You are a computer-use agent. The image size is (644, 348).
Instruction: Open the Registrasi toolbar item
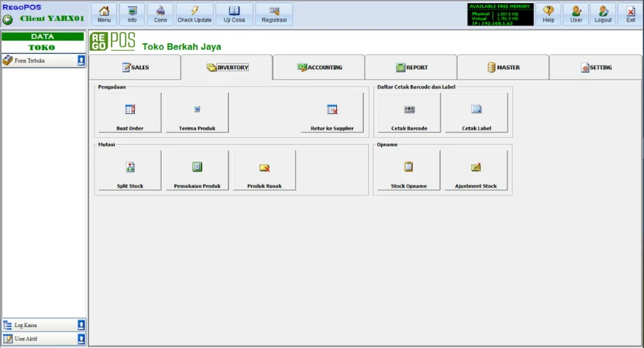274,14
